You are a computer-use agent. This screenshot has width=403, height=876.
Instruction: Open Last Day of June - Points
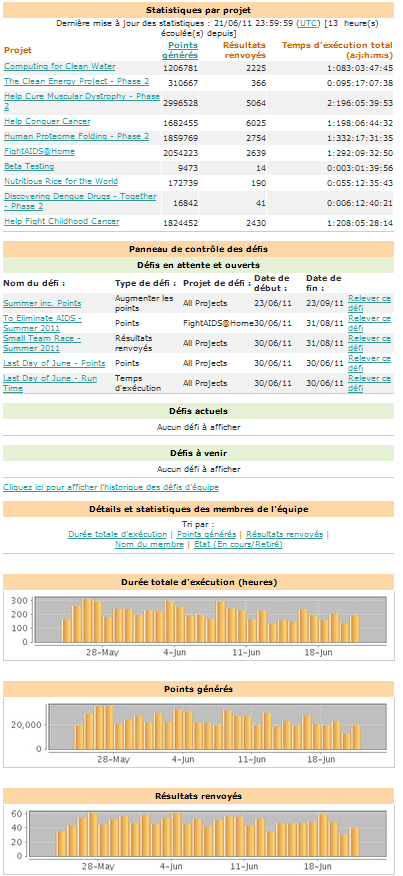[54, 364]
